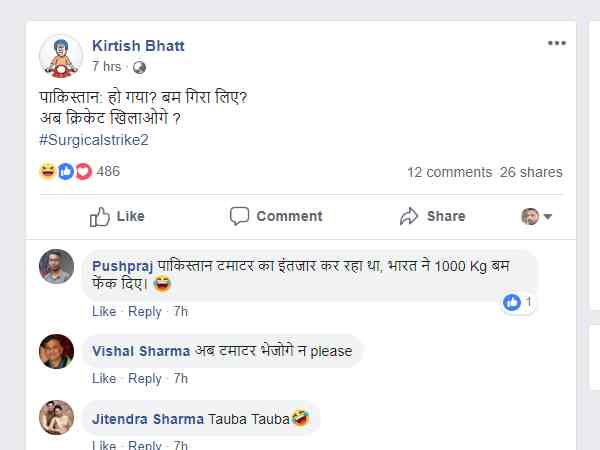The height and width of the screenshot is (450, 600).
Task: Toggle Like on Jitendra Sharma's comment
Action: point(104,445)
